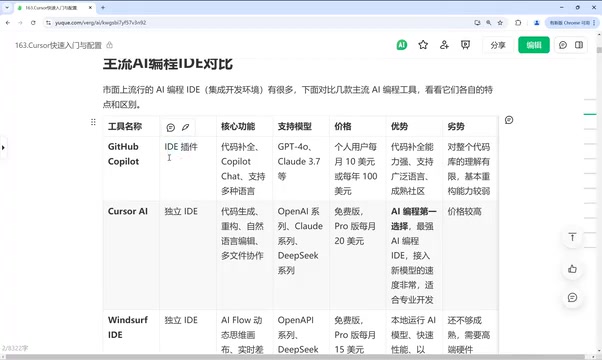Click the install/cast icon in address bar
Image resolution: width=602 pixels, height=360 pixels.
tap(477, 23)
